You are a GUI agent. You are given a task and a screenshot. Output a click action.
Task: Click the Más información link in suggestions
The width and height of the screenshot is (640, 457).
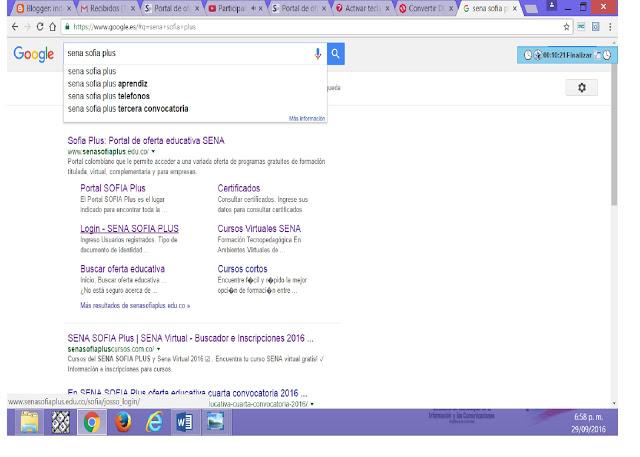pyautogui.click(x=307, y=118)
